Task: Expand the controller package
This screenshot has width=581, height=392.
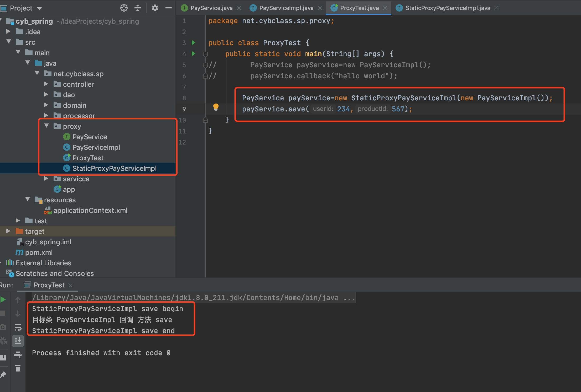Action: [x=46, y=84]
